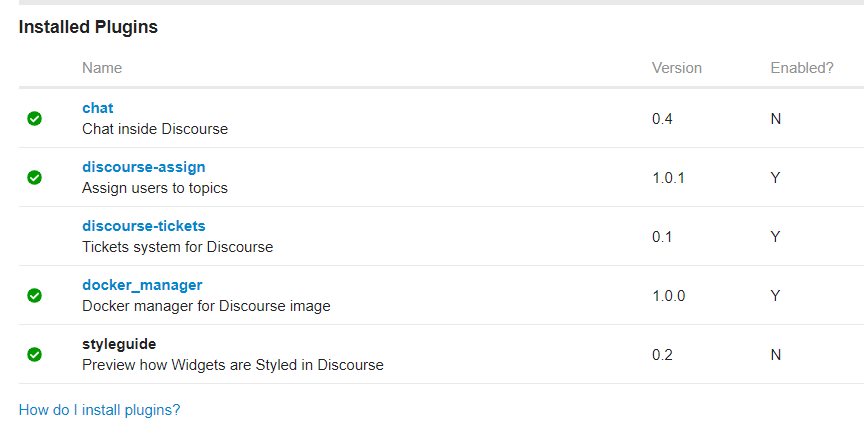Click version 0.1 of discourse-tickets
Image resolution: width=864 pixels, height=435 pixels.
pos(662,237)
